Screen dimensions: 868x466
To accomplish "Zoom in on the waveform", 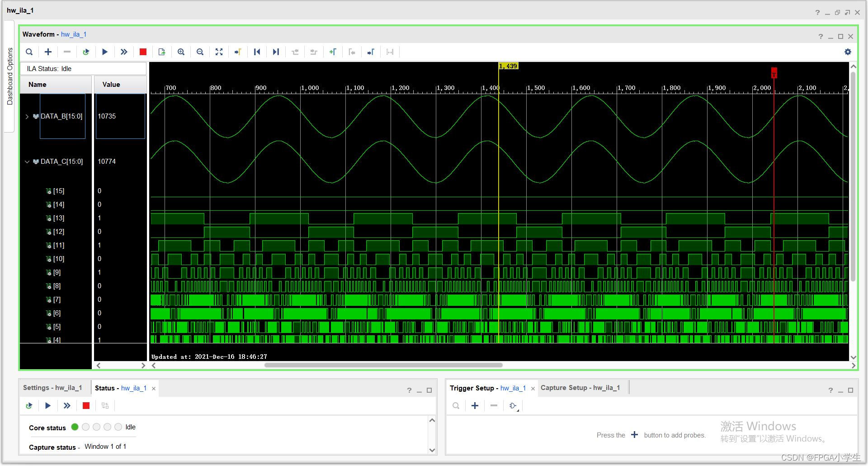I will [x=181, y=52].
